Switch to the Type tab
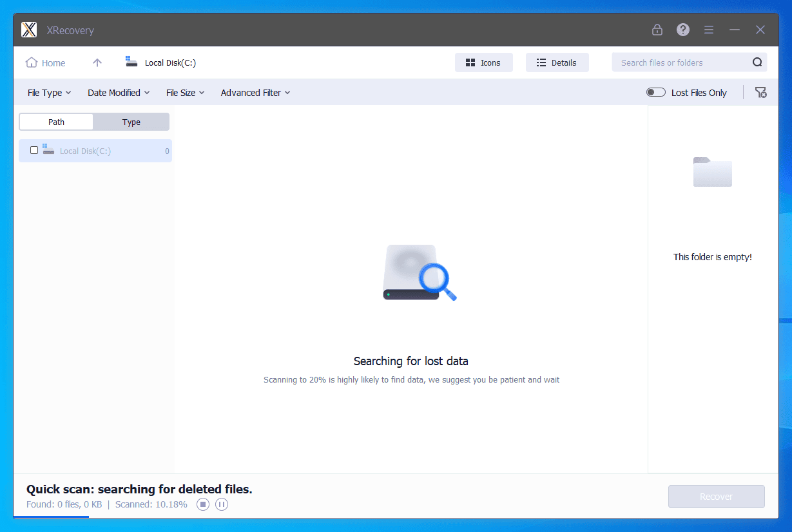792x532 pixels. pyautogui.click(x=131, y=122)
